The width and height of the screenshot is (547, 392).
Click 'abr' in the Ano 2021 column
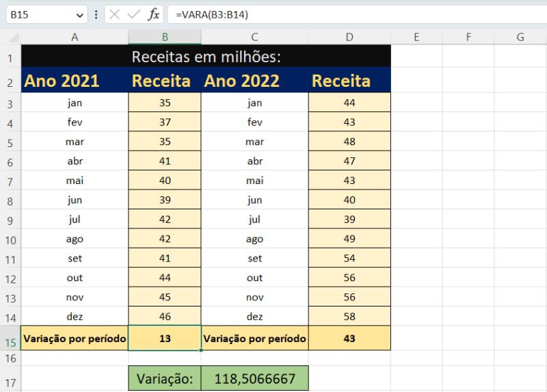[x=75, y=161]
